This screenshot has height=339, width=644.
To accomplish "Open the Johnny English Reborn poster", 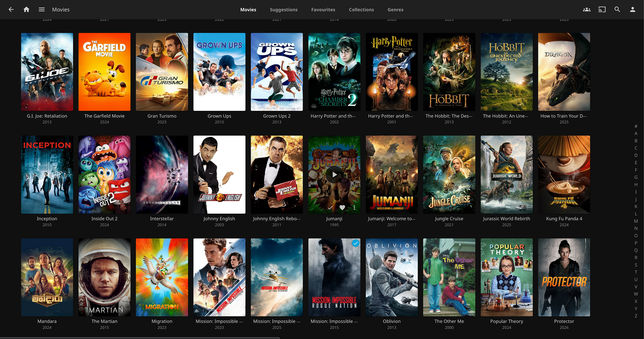I will tap(277, 175).
